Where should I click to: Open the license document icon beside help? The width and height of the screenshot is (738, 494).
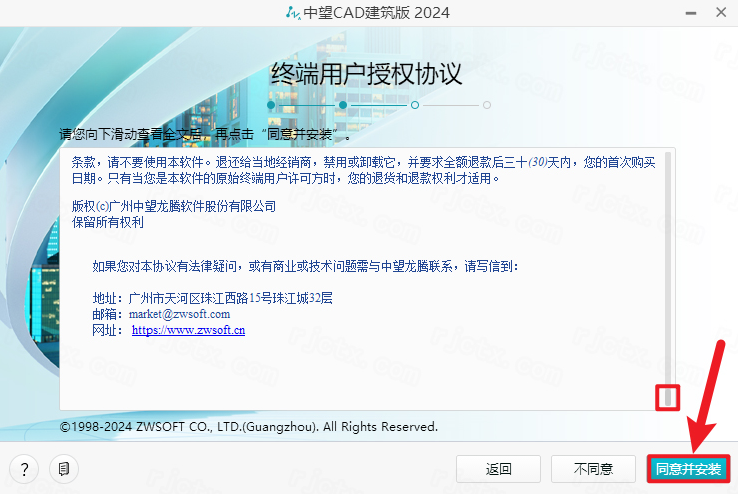tap(63, 469)
